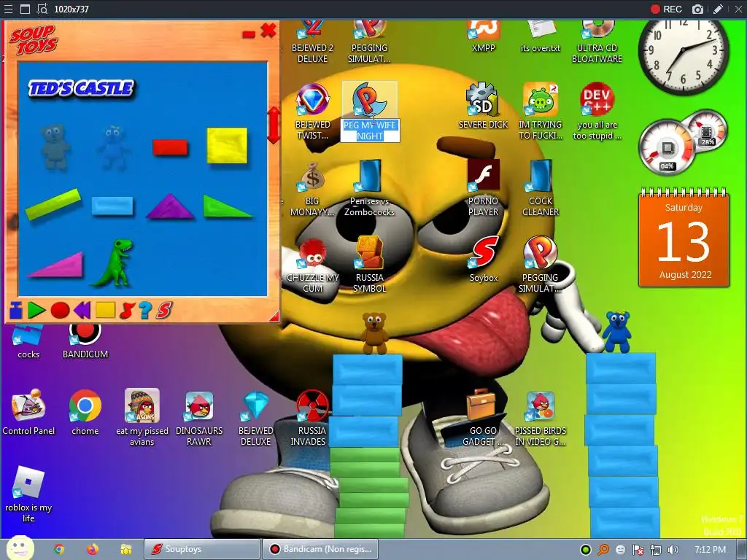This screenshot has width=747, height=560.
Task: Pick the gray teddy bear toy
Action: click(55, 147)
